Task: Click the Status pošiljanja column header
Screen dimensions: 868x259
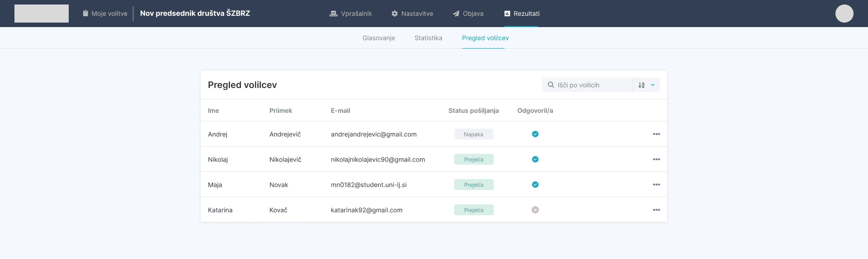Action: click(x=474, y=111)
